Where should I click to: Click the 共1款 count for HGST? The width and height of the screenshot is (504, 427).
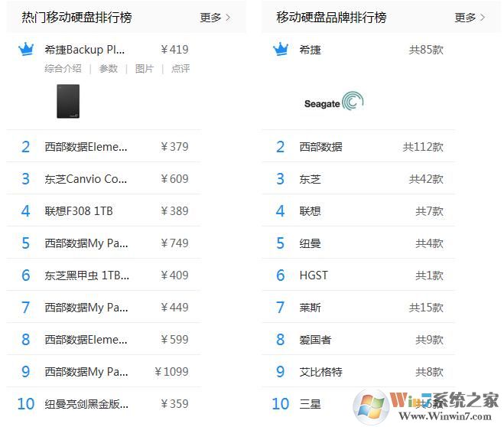coord(429,275)
